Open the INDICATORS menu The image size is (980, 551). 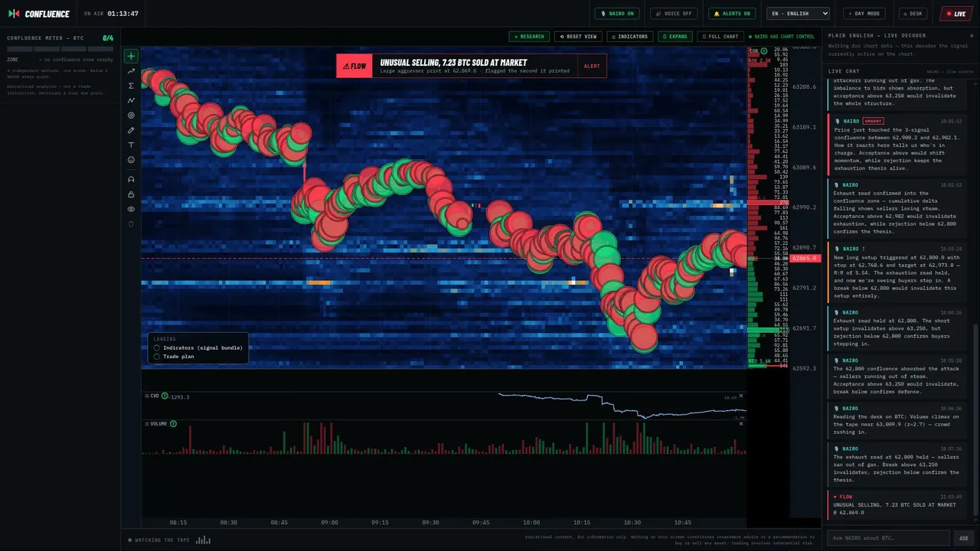tap(630, 36)
